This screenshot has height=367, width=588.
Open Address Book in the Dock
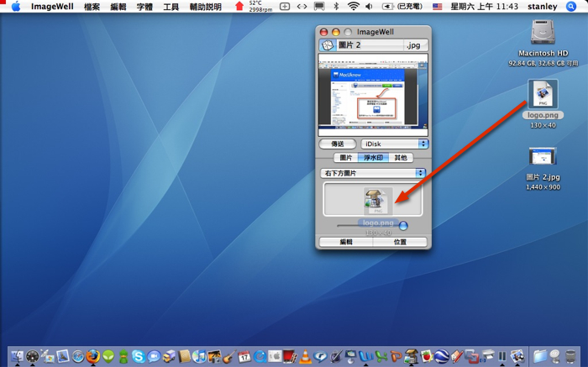pyautogui.click(x=184, y=356)
